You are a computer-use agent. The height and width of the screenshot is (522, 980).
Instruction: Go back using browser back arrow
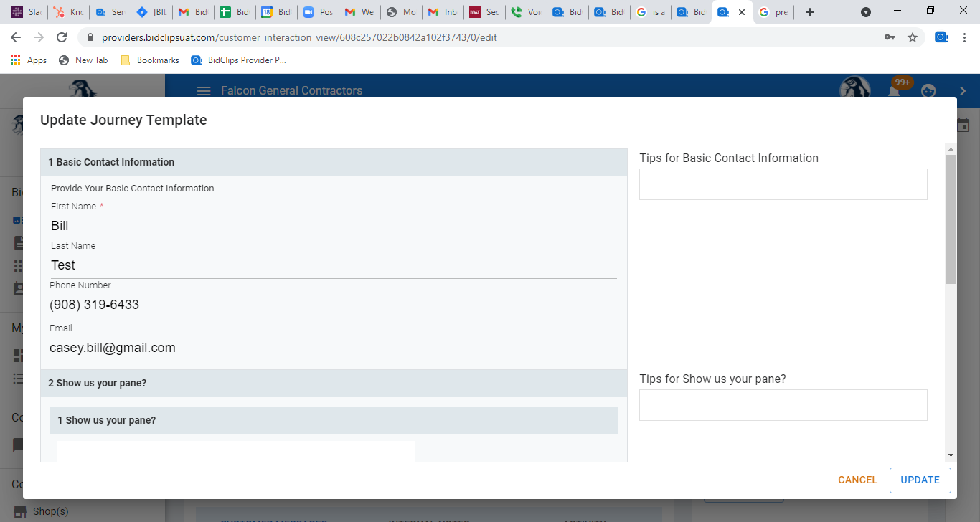coord(16,37)
